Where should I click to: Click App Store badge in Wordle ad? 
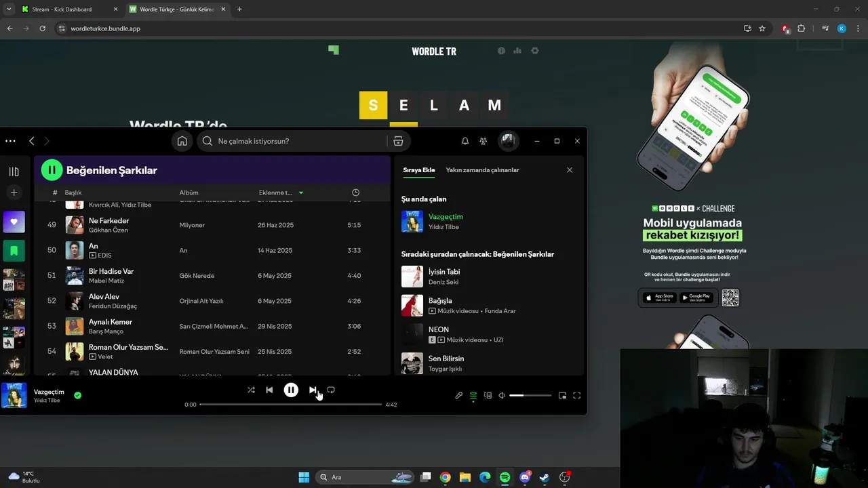point(659,298)
